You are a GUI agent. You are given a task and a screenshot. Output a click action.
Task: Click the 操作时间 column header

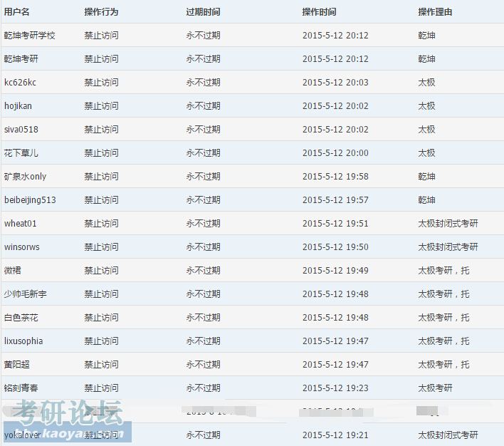pos(319,12)
